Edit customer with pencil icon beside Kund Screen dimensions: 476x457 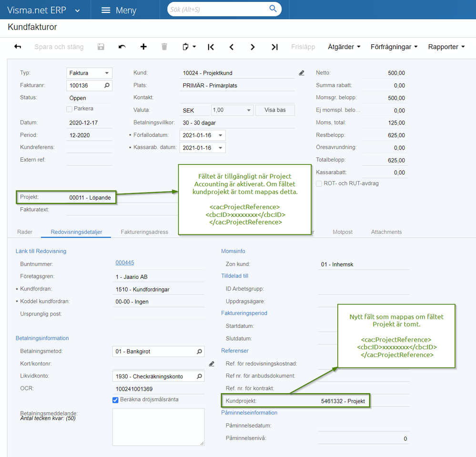pos(302,73)
